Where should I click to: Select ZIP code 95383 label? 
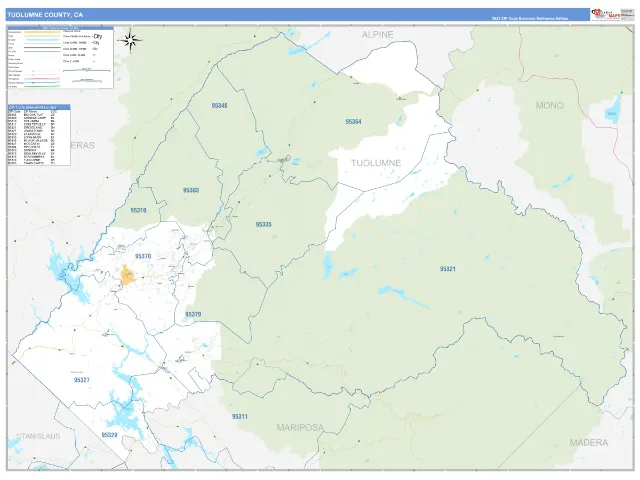tap(191, 190)
